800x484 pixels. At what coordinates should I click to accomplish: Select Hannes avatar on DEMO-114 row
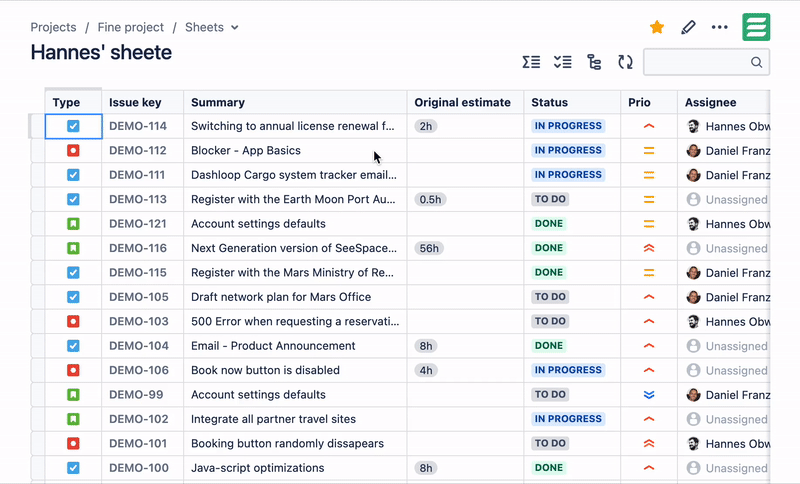click(x=693, y=126)
